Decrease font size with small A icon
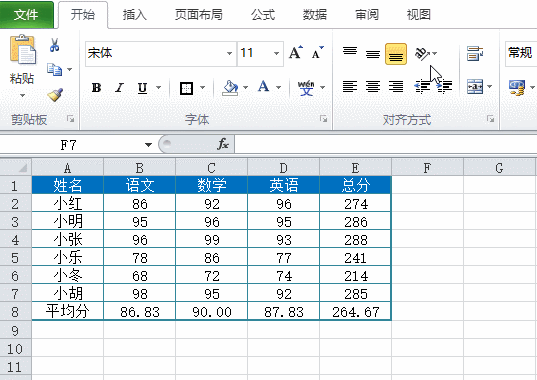 click(318, 53)
